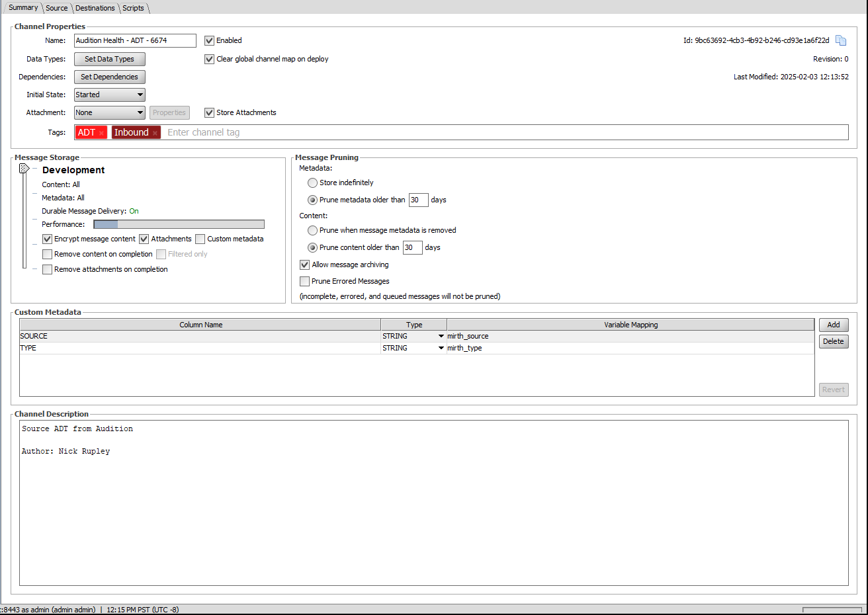This screenshot has width=868, height=615.
Task: Go to the Scripts tab
Action: (x=133, y=8)
